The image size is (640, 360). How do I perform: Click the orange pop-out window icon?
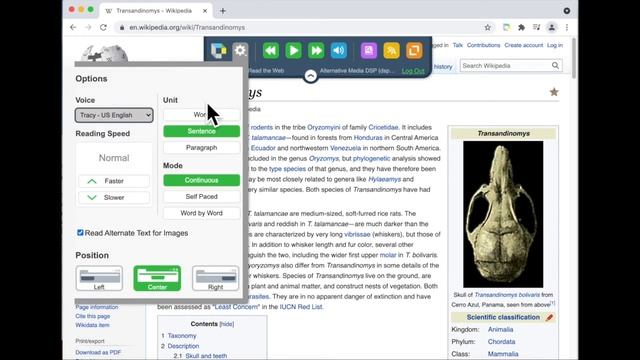pyautogui.click(x=414, y=51)
